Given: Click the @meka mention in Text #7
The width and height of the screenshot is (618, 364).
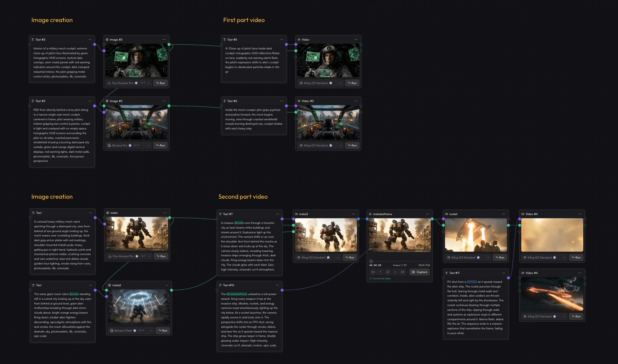Looking at the screenshot, I should pyautogui.click(x=239, y=223).
